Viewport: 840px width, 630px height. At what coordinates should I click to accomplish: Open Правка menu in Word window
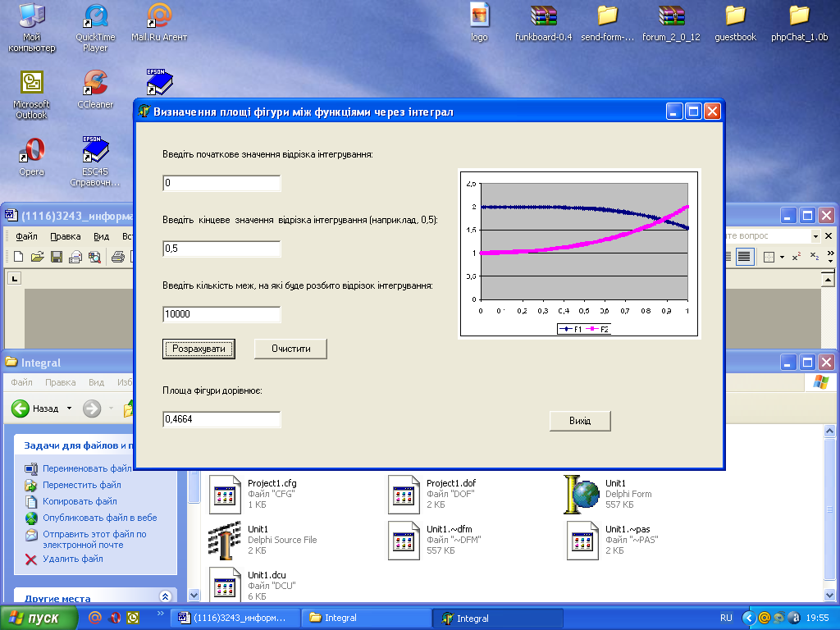coord(66,236)
